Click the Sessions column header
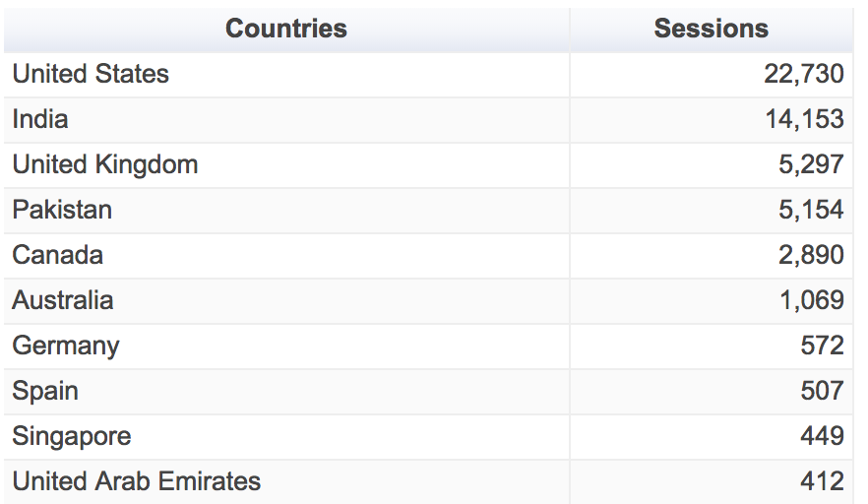Image resolution: width=868 pixels, height=504 pixels. (711, 29)
